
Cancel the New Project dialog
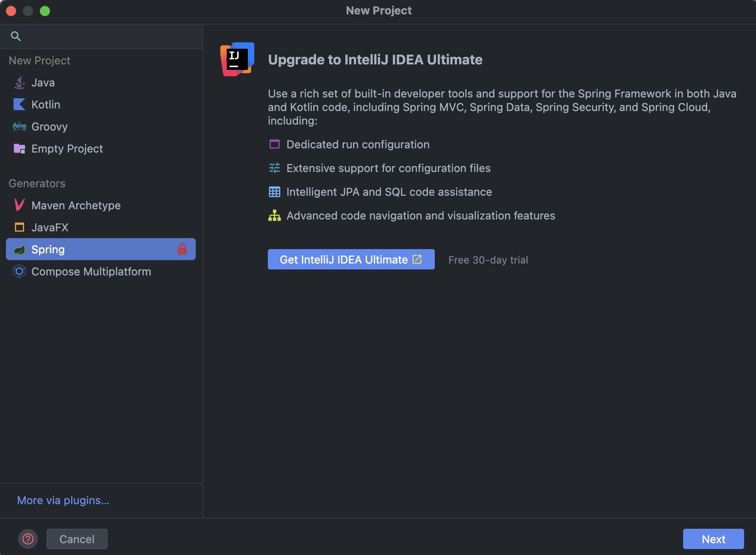click(x=77, y=539)
